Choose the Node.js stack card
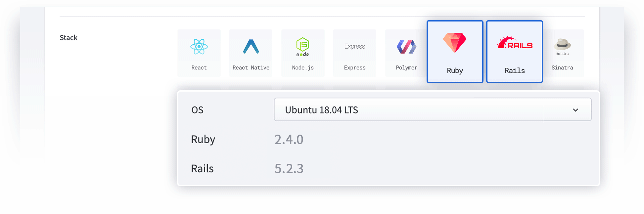644x214 pixels. [303, 53]
